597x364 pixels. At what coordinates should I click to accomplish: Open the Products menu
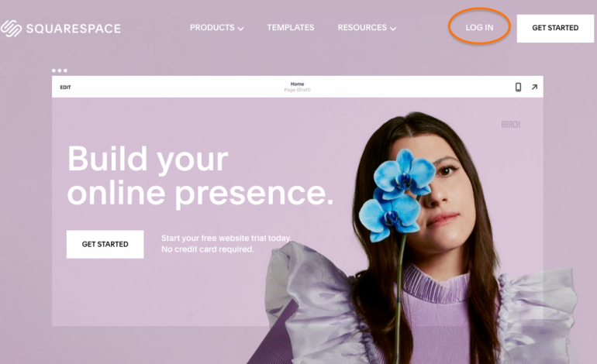click(212, 27)
